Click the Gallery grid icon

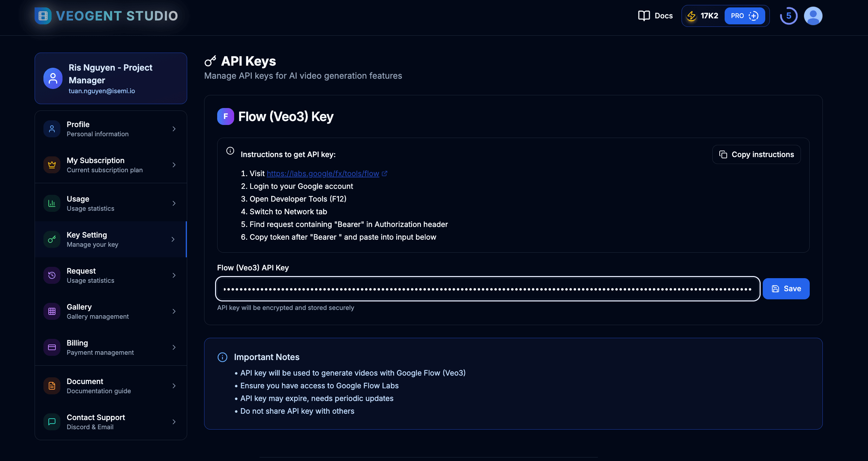(52, 311)
